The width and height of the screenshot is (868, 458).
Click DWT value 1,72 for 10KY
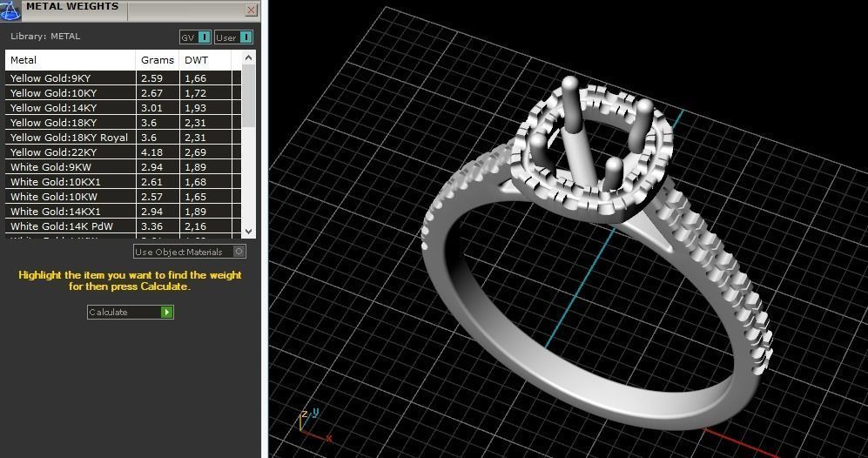point(195,93)
